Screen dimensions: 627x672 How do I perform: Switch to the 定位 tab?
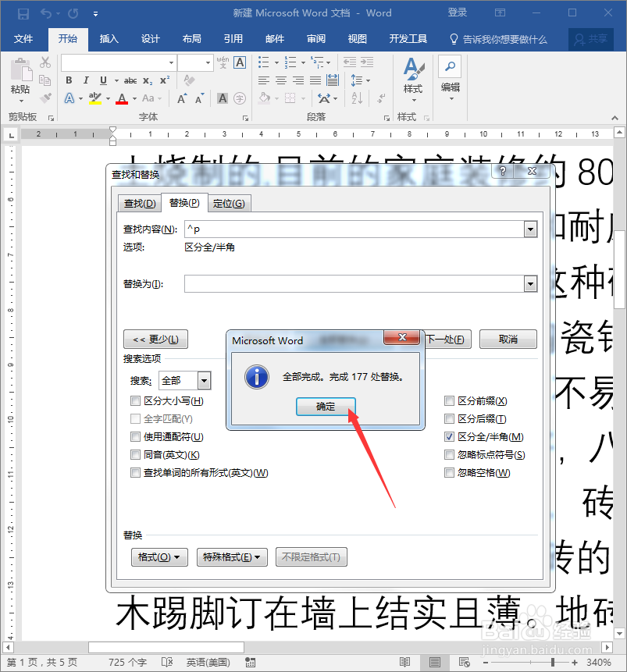pos(229,201)
